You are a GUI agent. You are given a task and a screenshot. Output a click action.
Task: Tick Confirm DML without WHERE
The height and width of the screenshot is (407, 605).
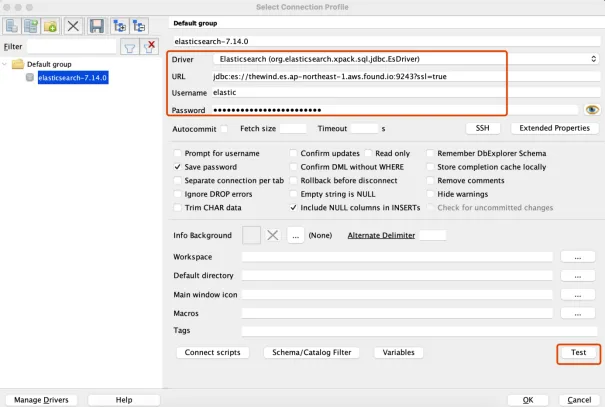pyautogui.click(x=294, y=167)
